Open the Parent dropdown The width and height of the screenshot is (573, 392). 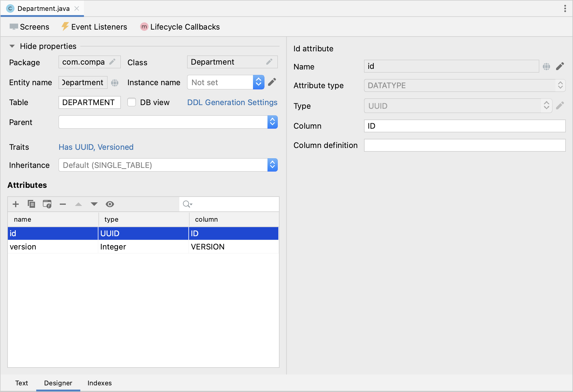(272, 122)
